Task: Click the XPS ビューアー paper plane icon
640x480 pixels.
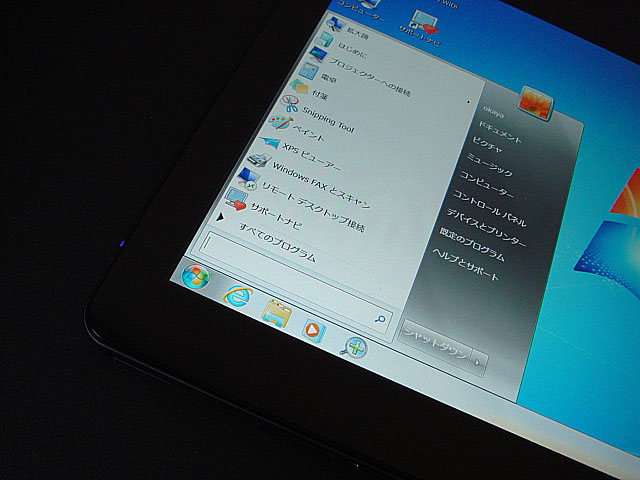Action: point(269,143)
